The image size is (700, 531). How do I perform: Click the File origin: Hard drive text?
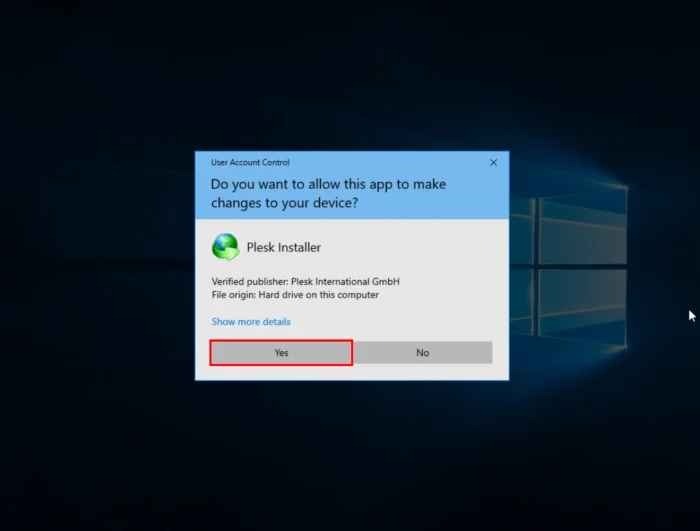click(295, 295)
